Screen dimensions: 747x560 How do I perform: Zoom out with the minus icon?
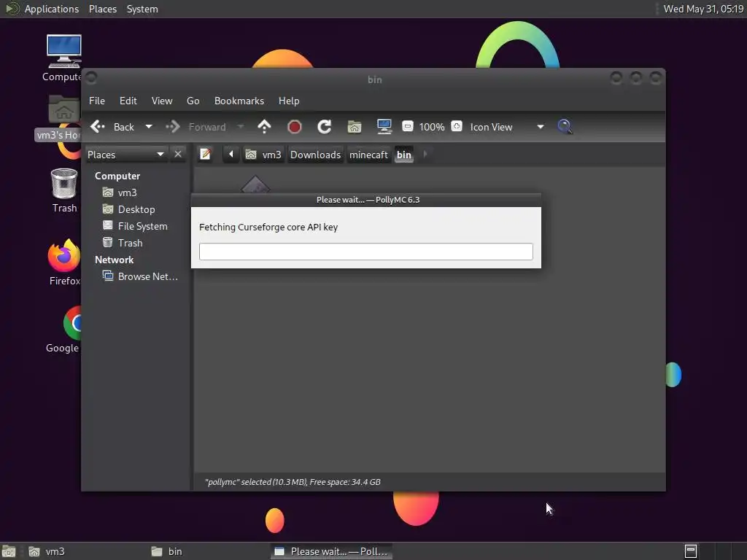pyautogui.click(x=407, y=126)
